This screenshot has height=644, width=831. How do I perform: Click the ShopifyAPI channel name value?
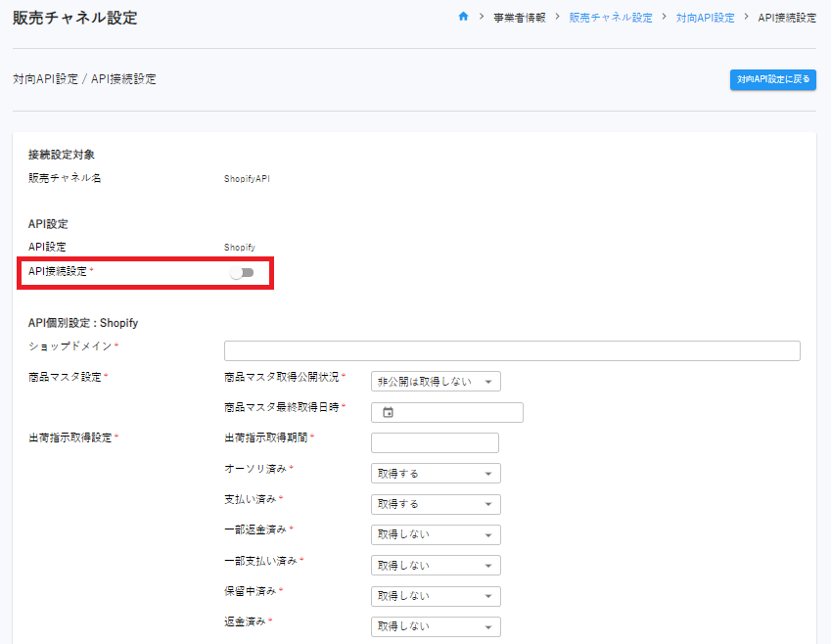[247, 179]
